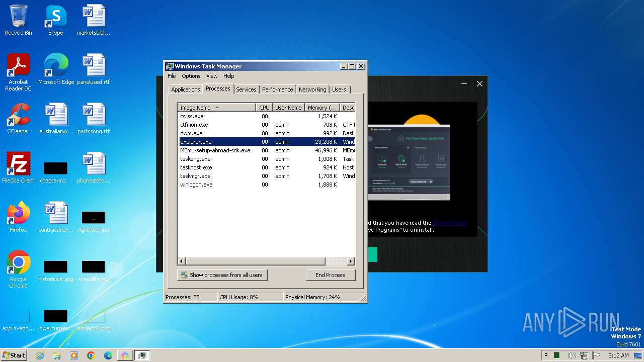
Task: Launch Firefox desktop shortcut
Action: coord(18,217)
